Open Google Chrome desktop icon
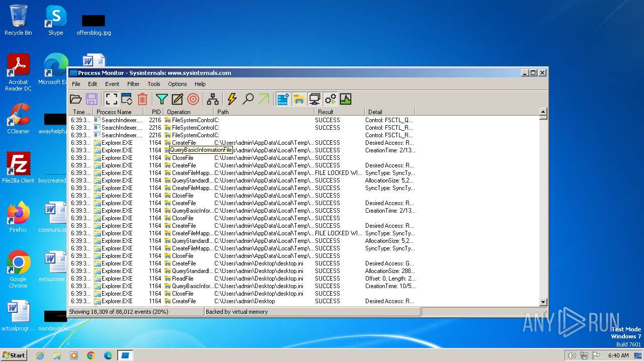The height and width of the screenshot is (362, 644). 18,269
